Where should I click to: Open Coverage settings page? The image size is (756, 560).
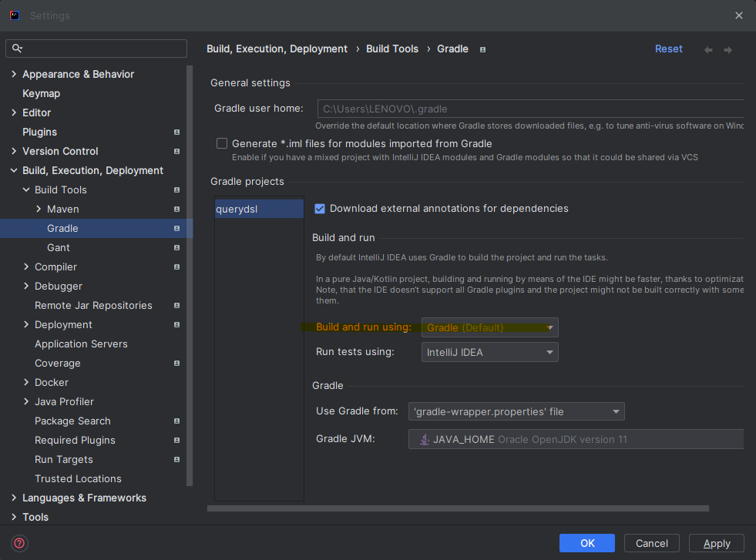point(57,364)
